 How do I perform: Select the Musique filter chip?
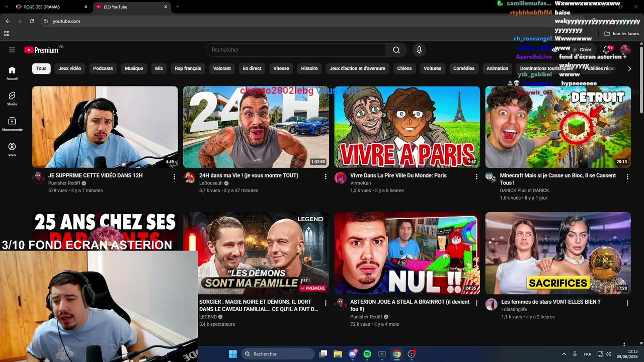tap(134, 68)
